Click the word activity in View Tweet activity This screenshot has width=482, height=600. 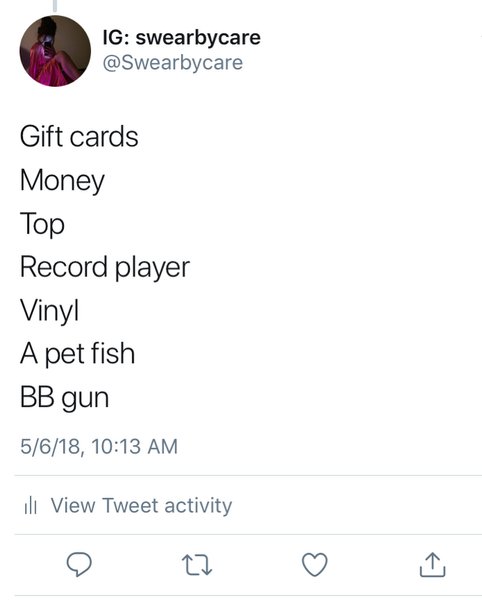[198, 506]
